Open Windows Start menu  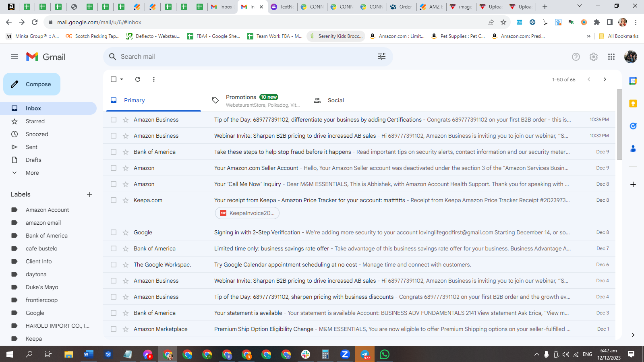point(10,354)
